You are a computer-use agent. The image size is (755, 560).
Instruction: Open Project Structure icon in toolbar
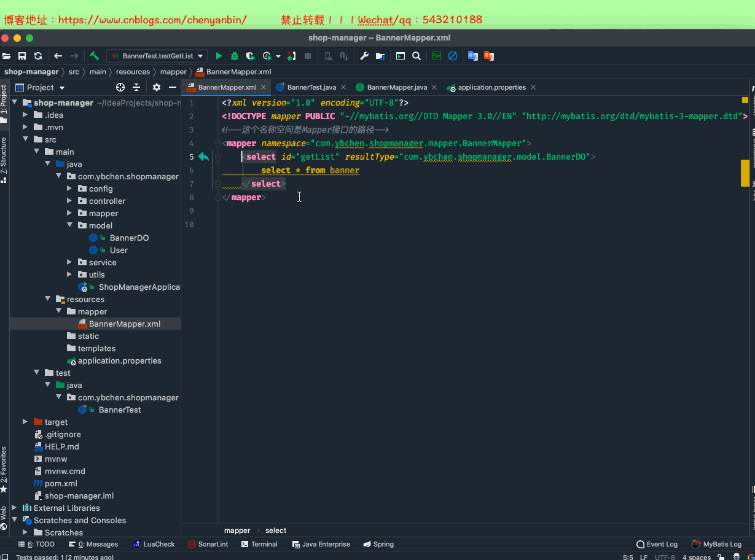380,56
